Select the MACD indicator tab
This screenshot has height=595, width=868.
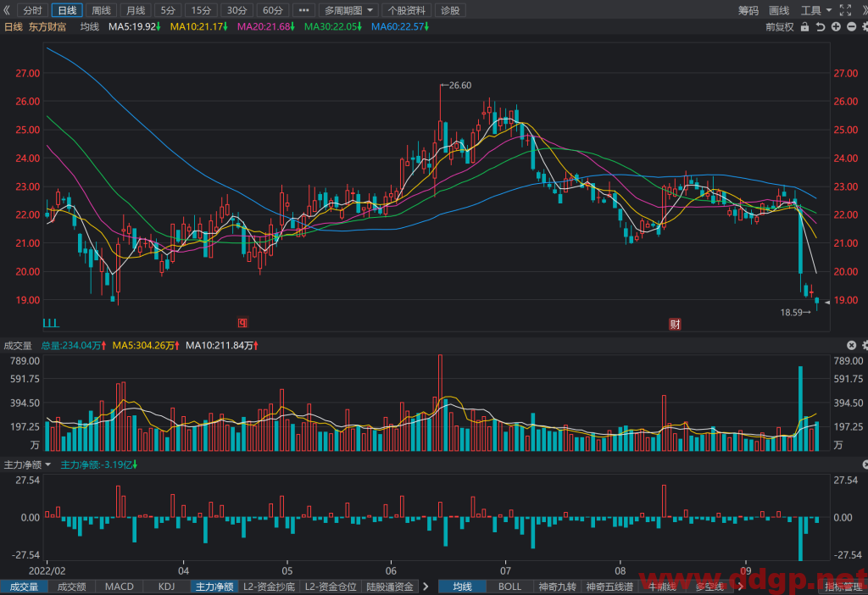coord(120,587)
